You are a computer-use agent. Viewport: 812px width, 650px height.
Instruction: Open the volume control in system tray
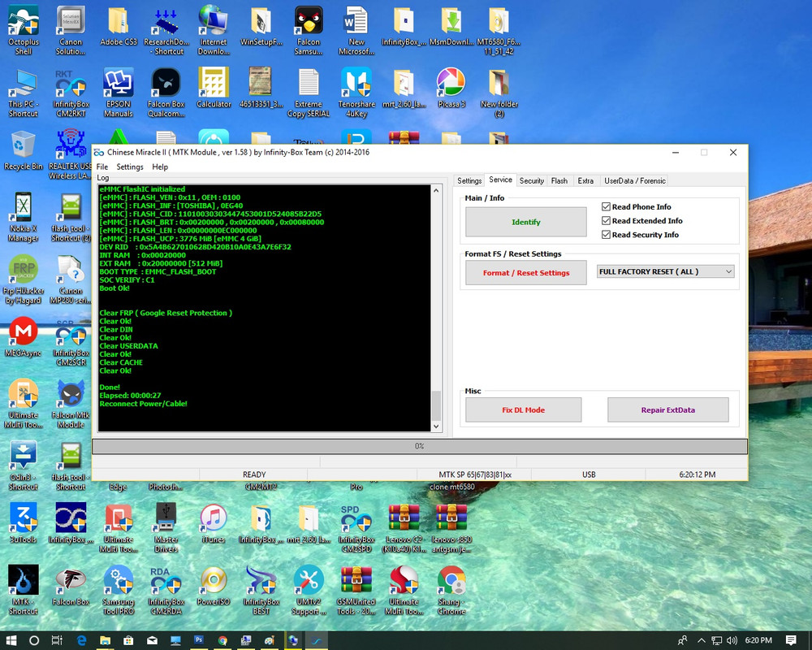732,641
